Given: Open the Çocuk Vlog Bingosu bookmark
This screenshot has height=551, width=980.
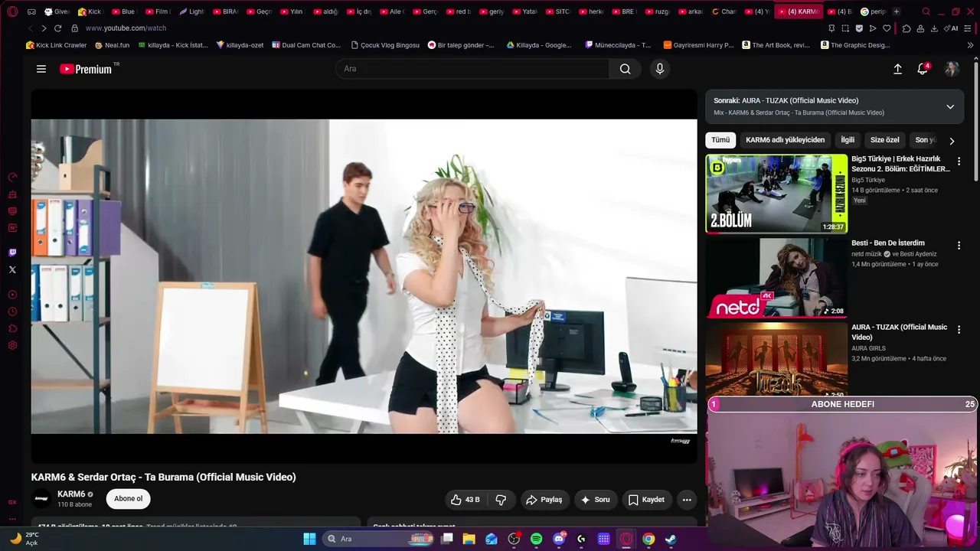Looking at the screenshot, I should coord(385,45).
